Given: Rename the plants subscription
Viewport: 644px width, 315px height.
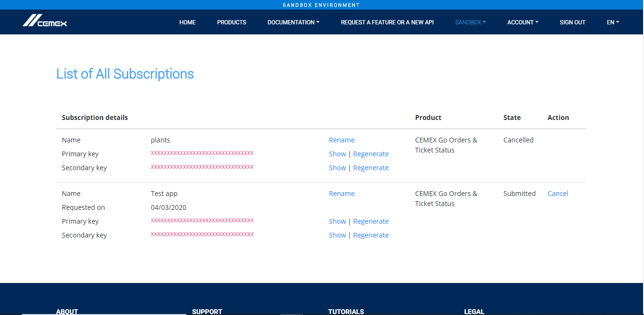Looking at the screenshot, I should click(x=341, y=140).
